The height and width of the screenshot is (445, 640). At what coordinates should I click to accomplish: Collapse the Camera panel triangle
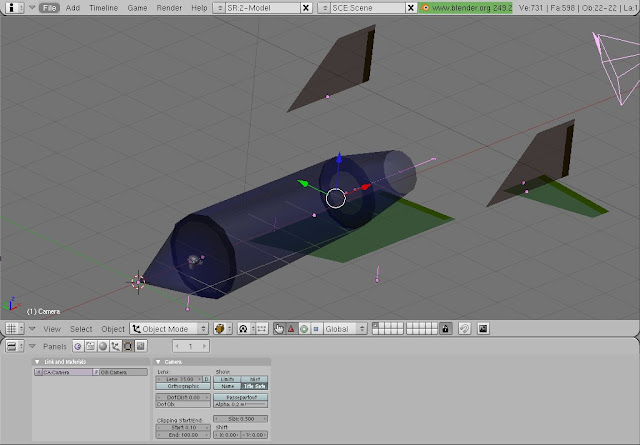pyautogui.click(x=158, y=361)
